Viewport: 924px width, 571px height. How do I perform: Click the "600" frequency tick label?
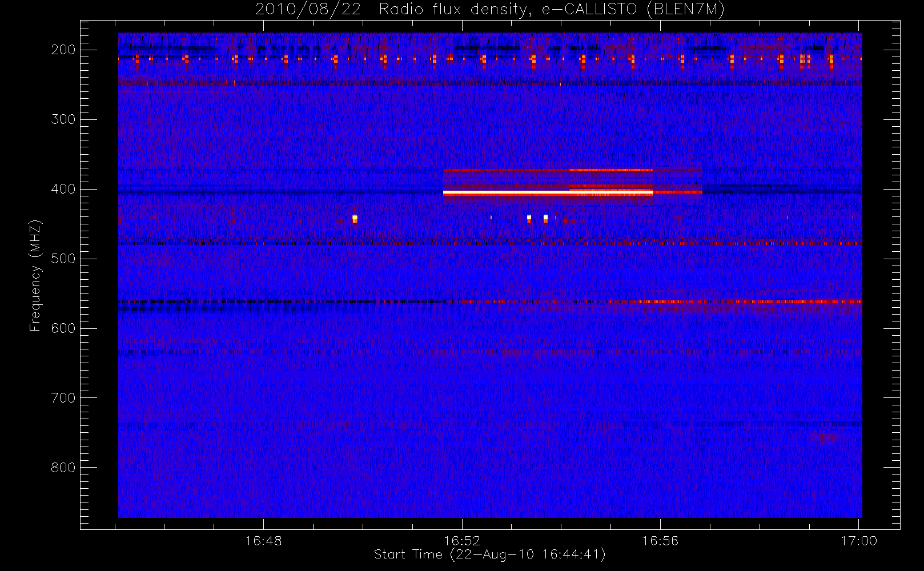click(x=63, y=328)
